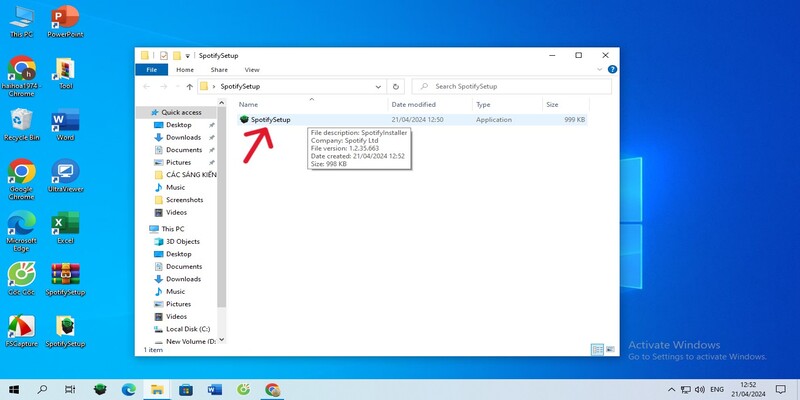Viewport: 800px width, 400px height.
Task: Switch to large thumbnails view layout
Action: tap(610, 349)
